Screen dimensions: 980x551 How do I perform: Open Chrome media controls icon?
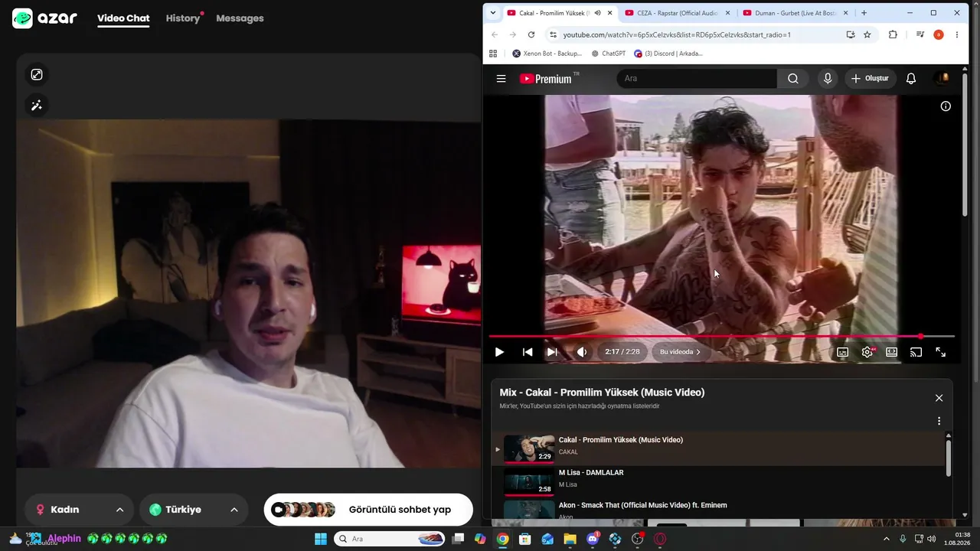(920, 34)
